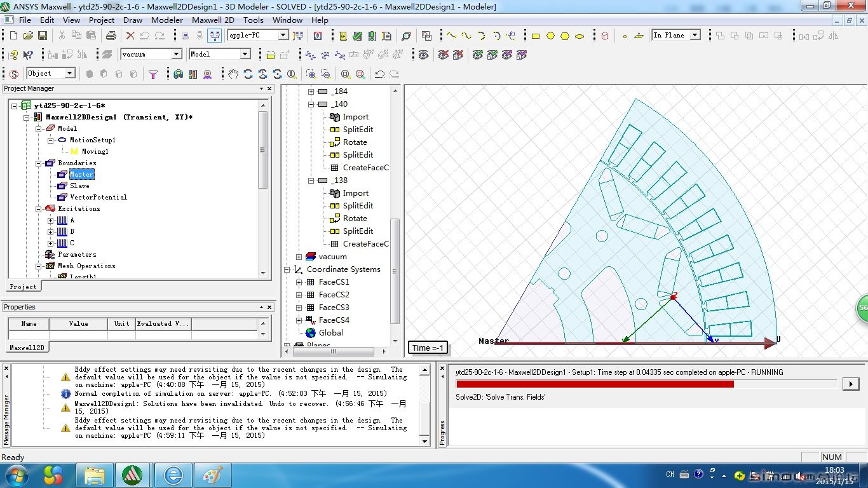Expand the FaceCS1 coordinate system
The width and height of the screenshot is (868, 488).
(299, 282)
